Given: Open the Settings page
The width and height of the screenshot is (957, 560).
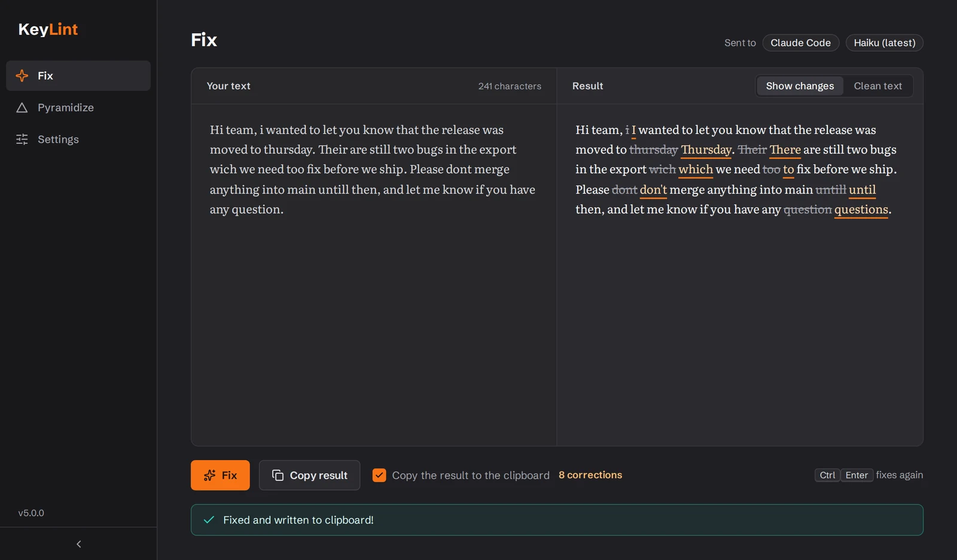Looking at the screenshot, I should tap(78, 139).
